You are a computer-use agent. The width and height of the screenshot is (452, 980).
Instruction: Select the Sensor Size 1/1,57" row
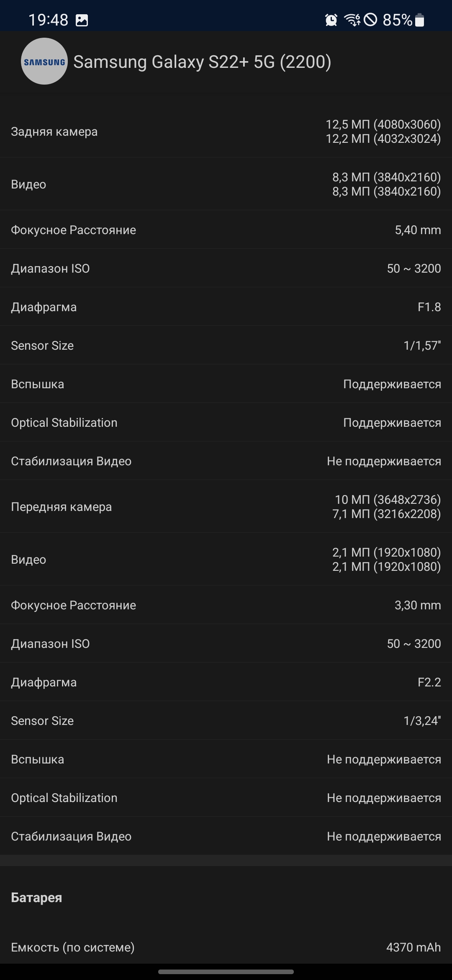pyautogui.click(x=226, y=346)
